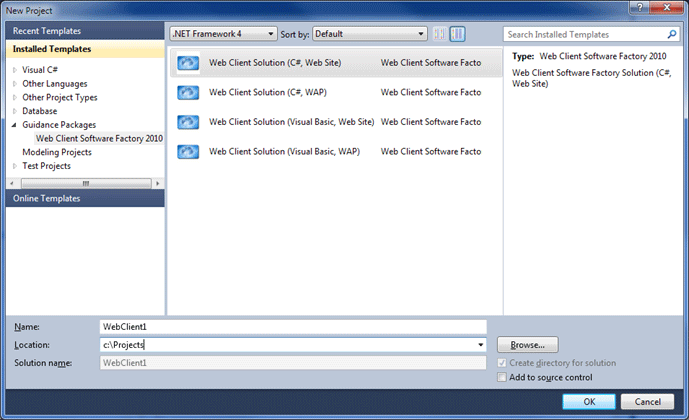The image size is (689, 420).
Task: Click the Cancel button
Action: pos(647,402)
